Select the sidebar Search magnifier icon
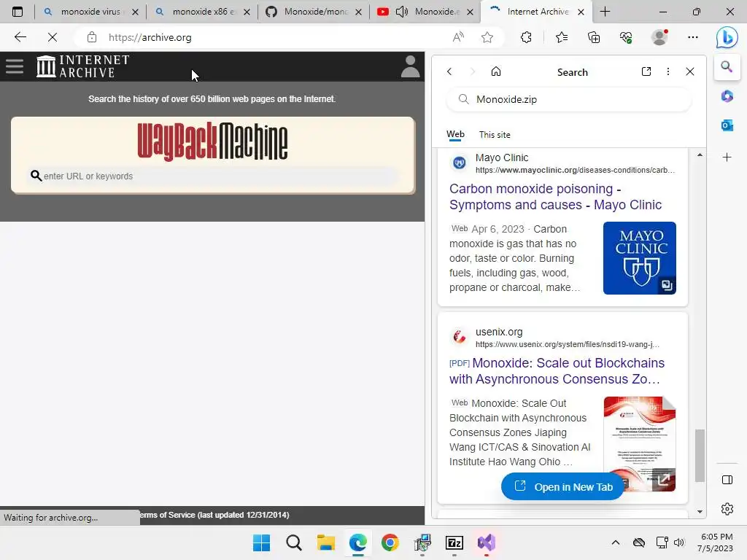 tap(727, 66)
